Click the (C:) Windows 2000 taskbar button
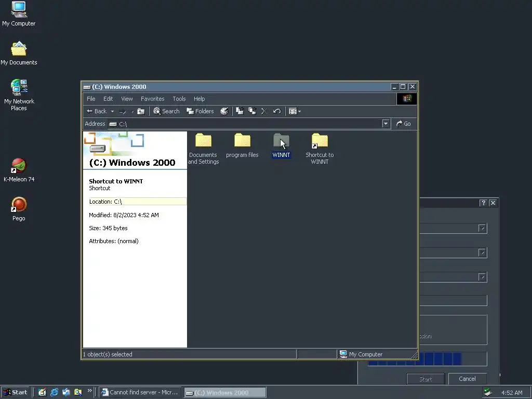 pyautogui.click(x=225, y=393)
